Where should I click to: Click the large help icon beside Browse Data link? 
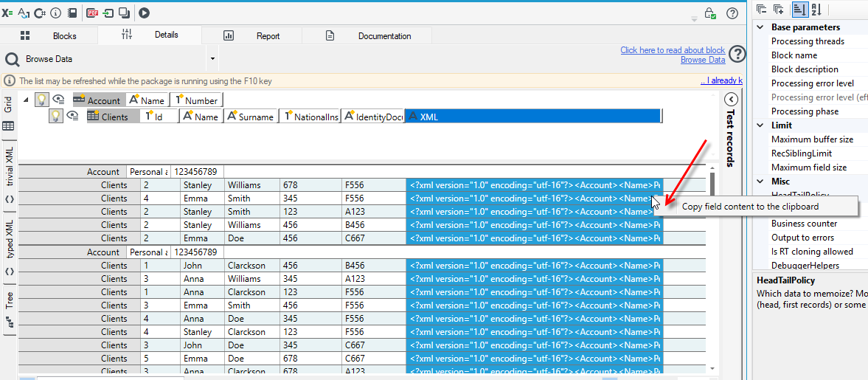(737, 55)
